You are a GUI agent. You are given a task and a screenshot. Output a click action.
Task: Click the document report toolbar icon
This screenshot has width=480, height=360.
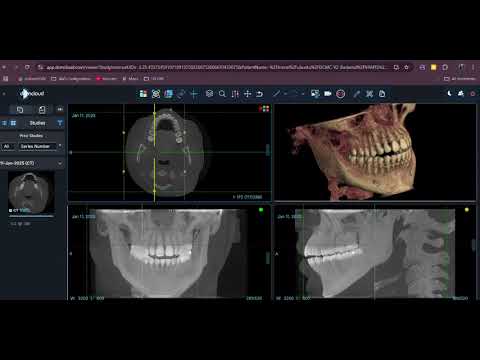[382, 94]
